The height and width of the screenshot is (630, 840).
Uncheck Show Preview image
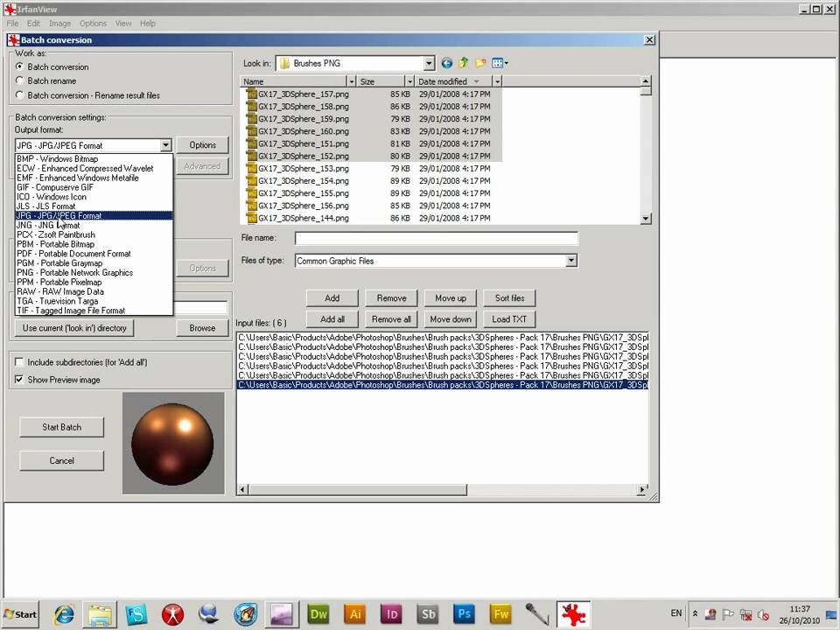click(x=18, y=379)
